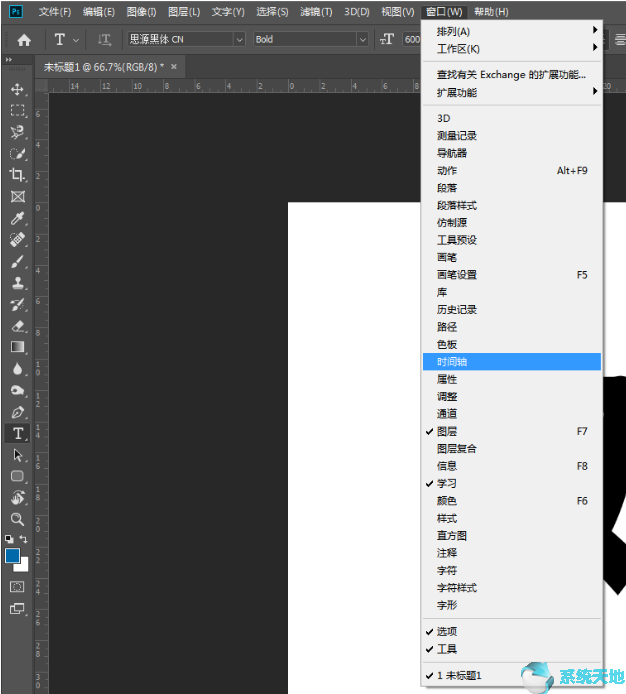Click the blue foreground color swatch
This screenshot has width=626, height=694.
[12, 555]
